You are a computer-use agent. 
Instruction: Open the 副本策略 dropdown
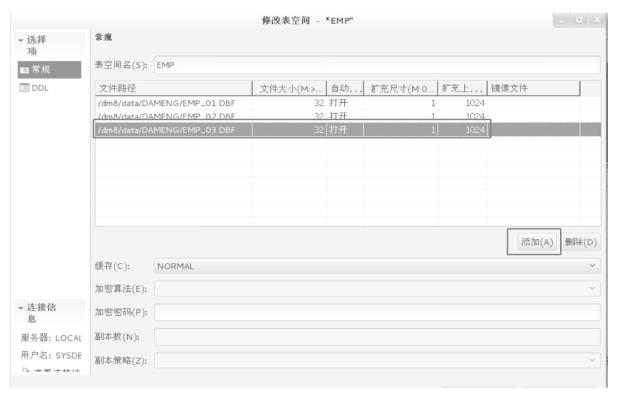click(377, 360)
